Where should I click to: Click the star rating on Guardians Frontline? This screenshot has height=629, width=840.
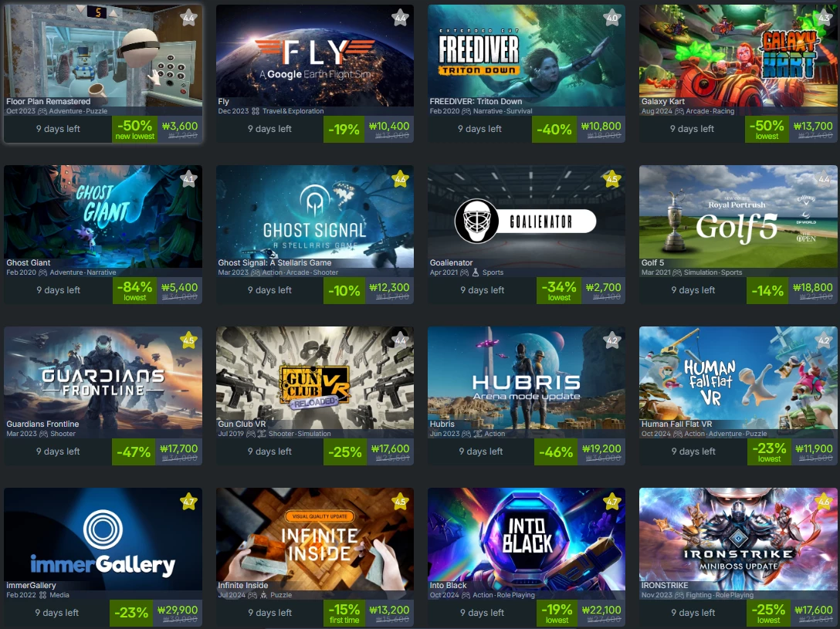(x=188, y=340)
